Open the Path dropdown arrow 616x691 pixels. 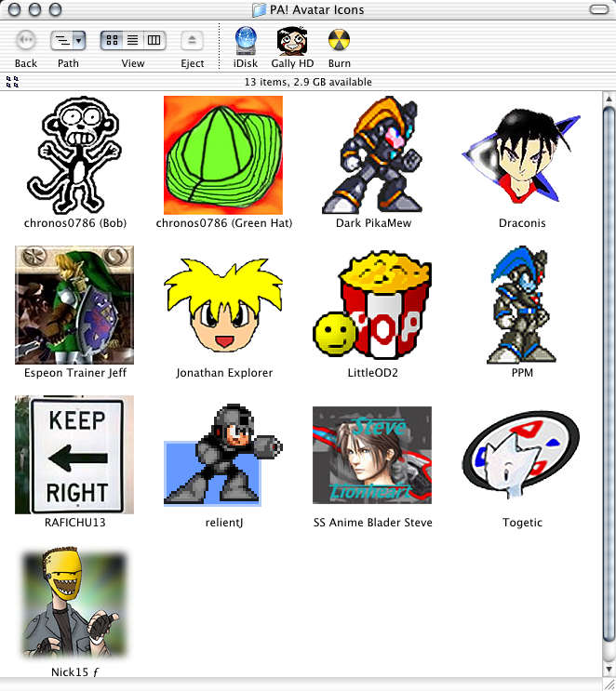tap(79, 41)
